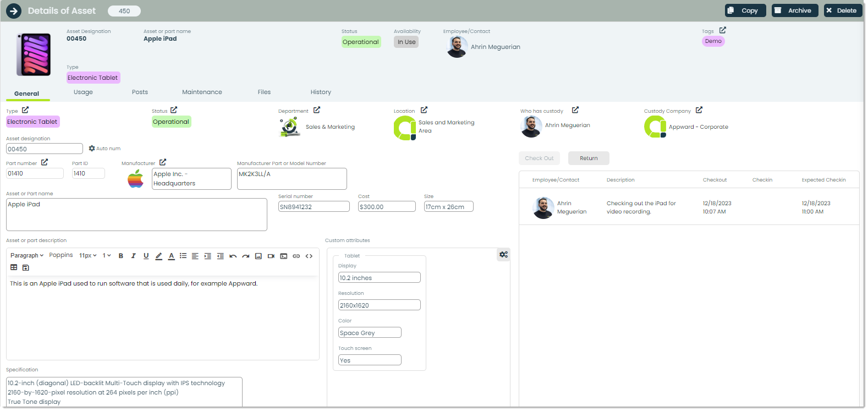868x411 pixels.
Task: Click the Manufacturer Part or Model Number field
Action: (x=292, y=179)
